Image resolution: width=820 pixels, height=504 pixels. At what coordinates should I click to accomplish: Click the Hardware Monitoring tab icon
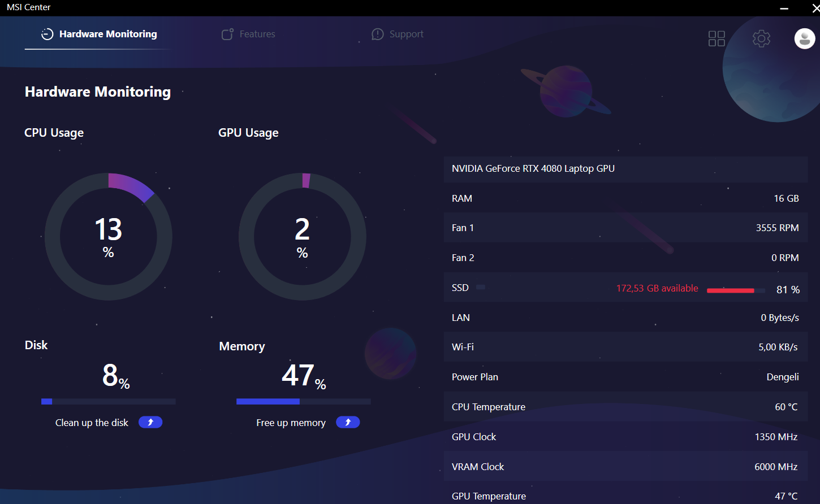tap(48, 34)
